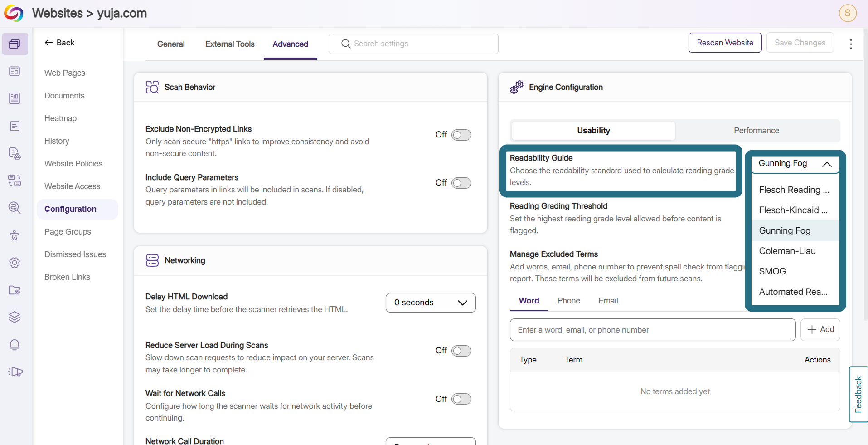The image size is (868, 445).
Task: Click the excluded term entry field
Action: tap(653, 330)
